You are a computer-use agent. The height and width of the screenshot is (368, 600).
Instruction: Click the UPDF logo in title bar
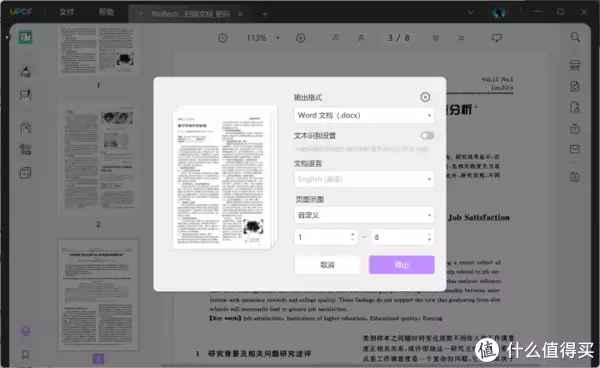pos(21,12)
